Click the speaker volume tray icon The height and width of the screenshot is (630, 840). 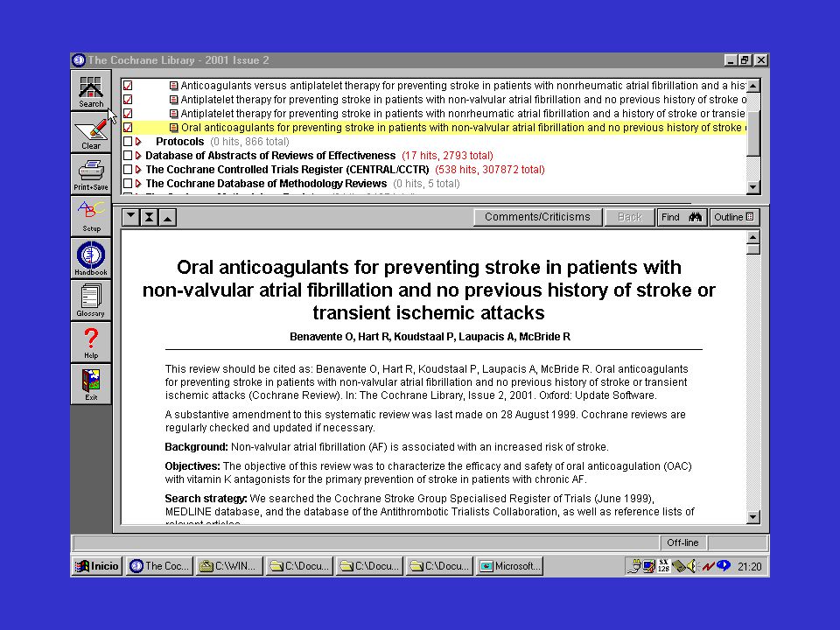(x=692, y=566)
